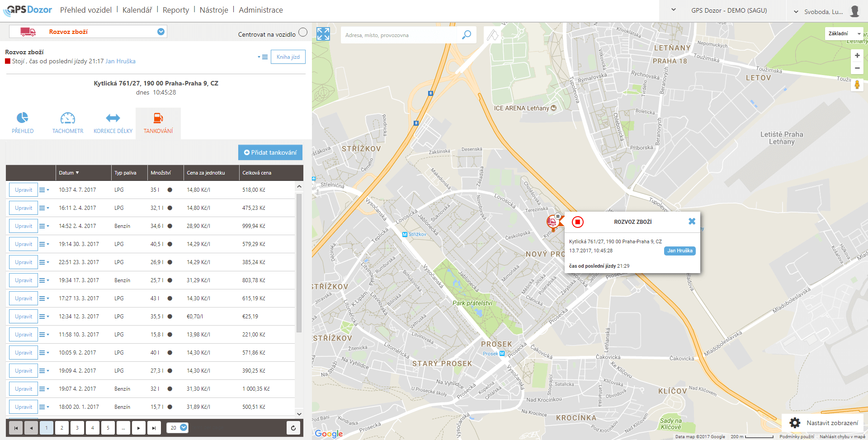Click the map zoom in plus button

click(x=857, y=56)
